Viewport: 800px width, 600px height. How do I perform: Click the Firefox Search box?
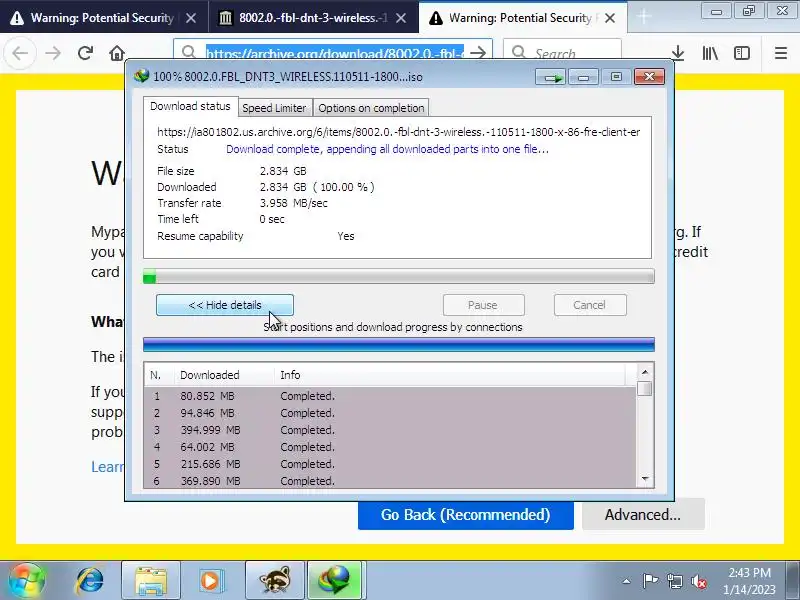[x=562, y=53]
